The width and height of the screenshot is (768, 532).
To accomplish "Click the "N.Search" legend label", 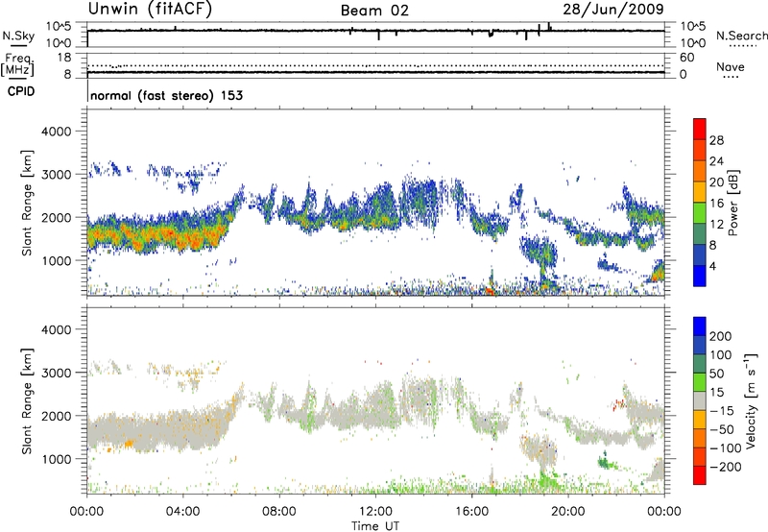I will click(x=741, y=36).
